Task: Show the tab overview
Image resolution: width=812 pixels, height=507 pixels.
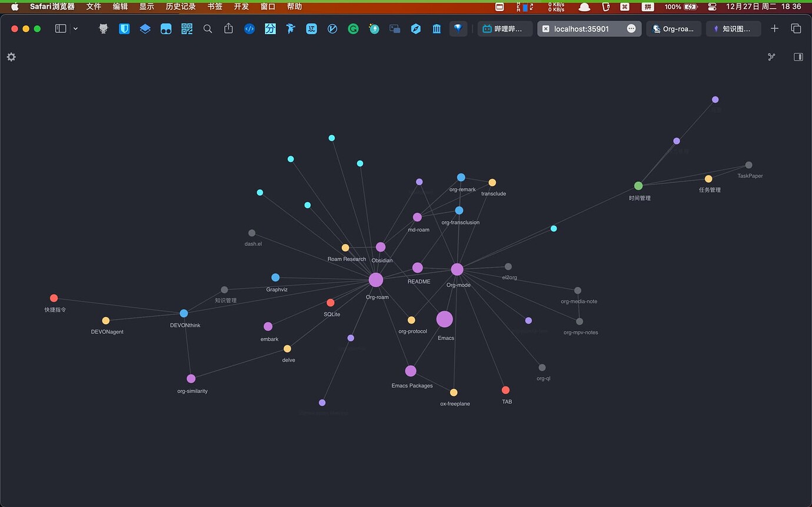Action: tap(796, 28)
